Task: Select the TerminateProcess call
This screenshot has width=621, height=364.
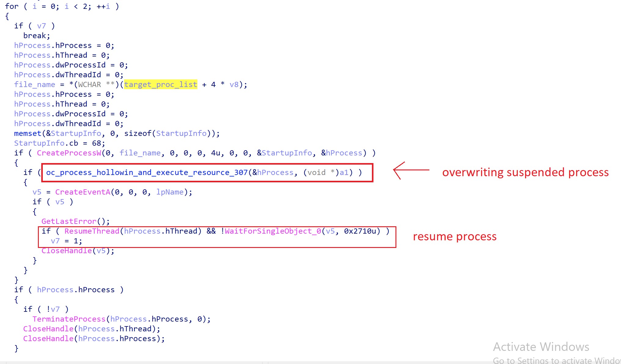Action: (x=69, y=319)
